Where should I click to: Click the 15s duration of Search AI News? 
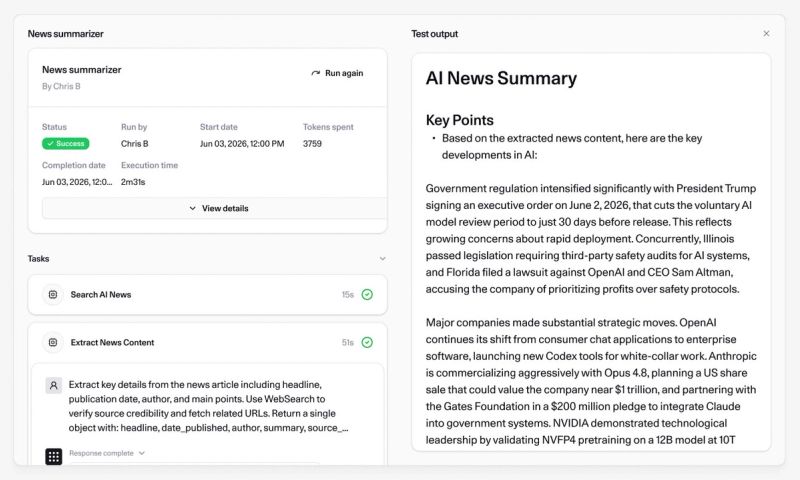[x=347, y=294]
